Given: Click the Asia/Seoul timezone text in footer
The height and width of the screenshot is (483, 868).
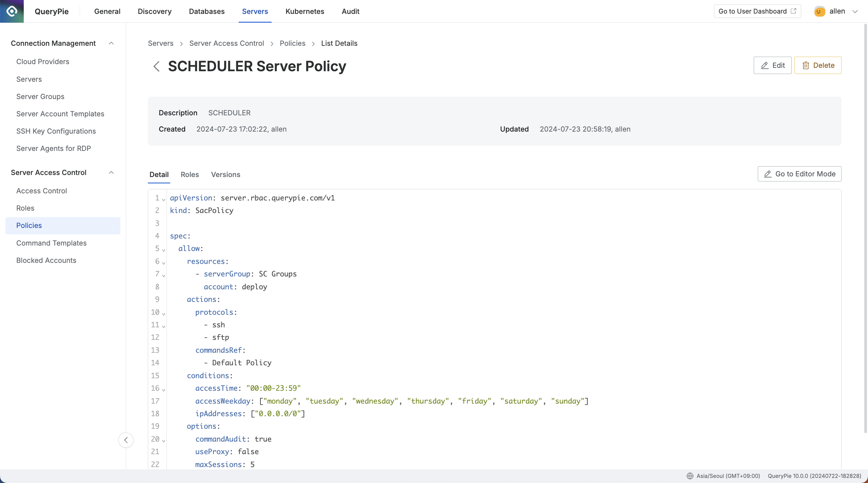Looking at the screenshot, I should (x=728, y=476).
